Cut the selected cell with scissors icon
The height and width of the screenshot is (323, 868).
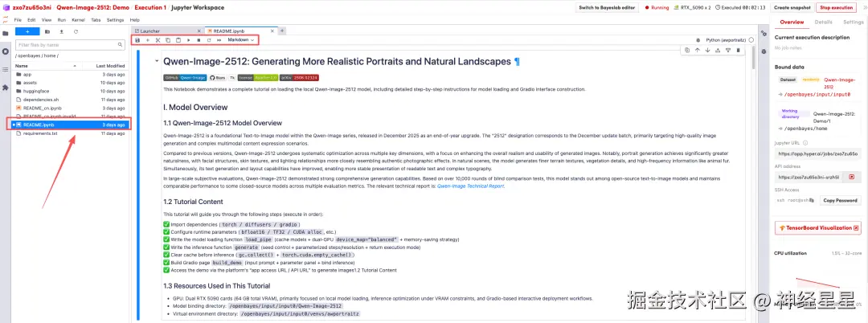click(158, 40)
